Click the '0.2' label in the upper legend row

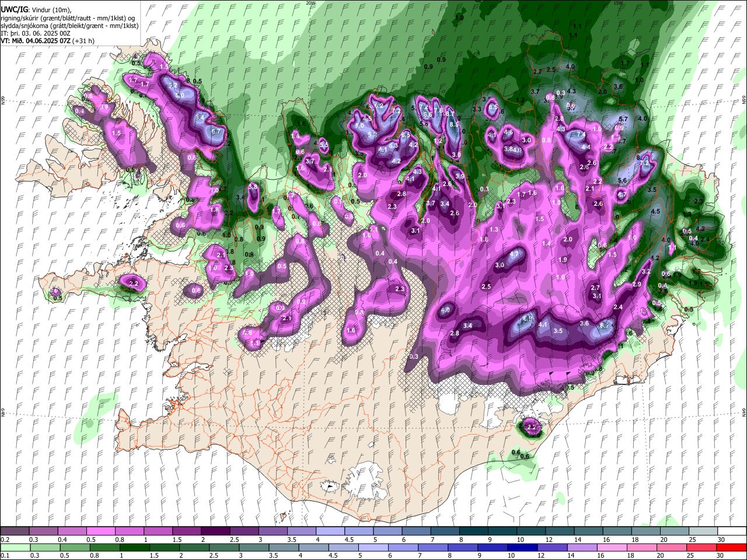pyautogui.click(x=5, y=540)
